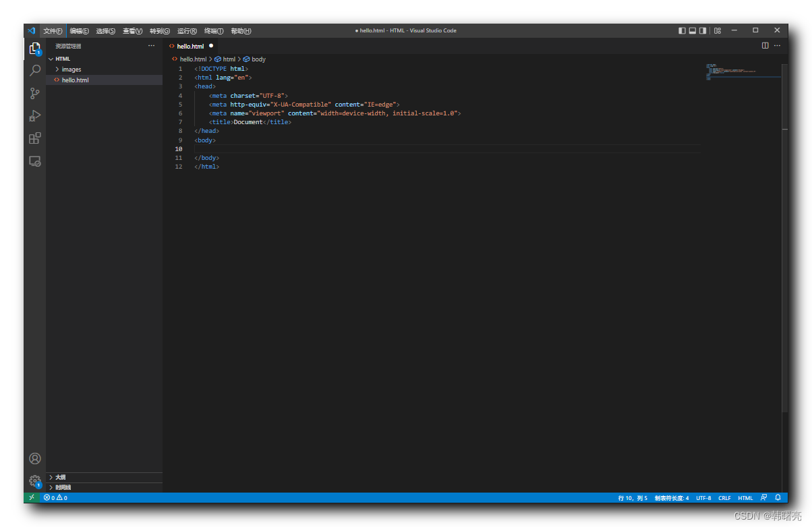Toggle the secondary sidebar visibility

point(702,30)
